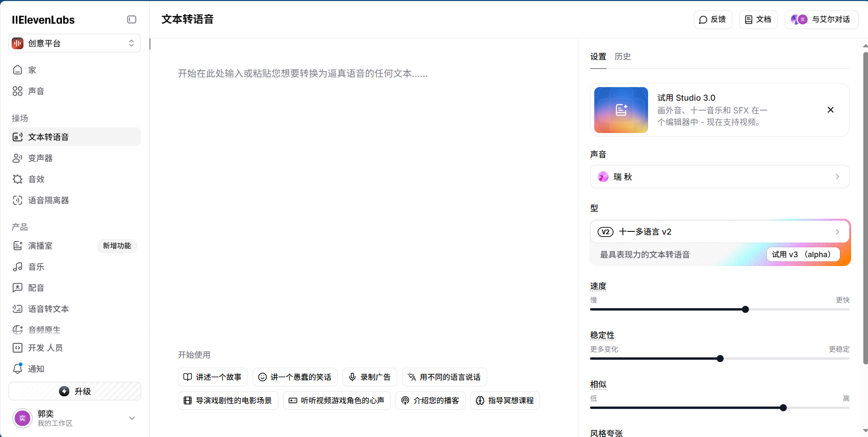Choose the 指导冥想课程 prompt

[x=505, y=400]
